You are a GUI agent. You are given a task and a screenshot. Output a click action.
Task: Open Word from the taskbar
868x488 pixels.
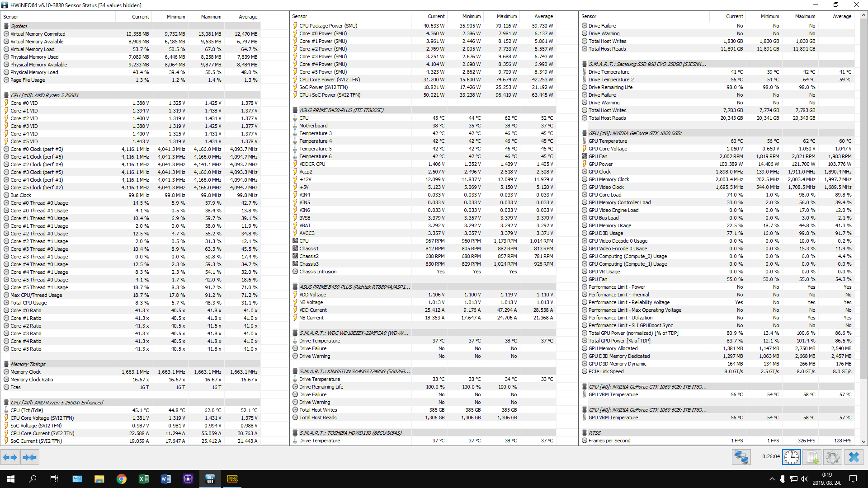[166, 479]
